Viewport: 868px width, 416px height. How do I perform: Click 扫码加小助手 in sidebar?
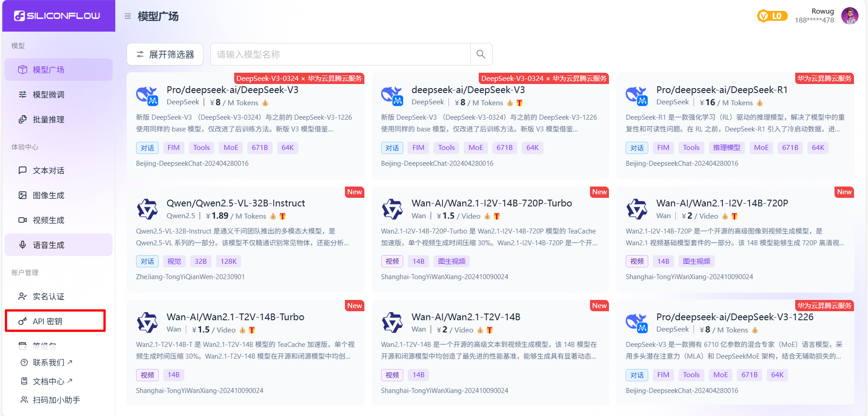coord(50,400)
